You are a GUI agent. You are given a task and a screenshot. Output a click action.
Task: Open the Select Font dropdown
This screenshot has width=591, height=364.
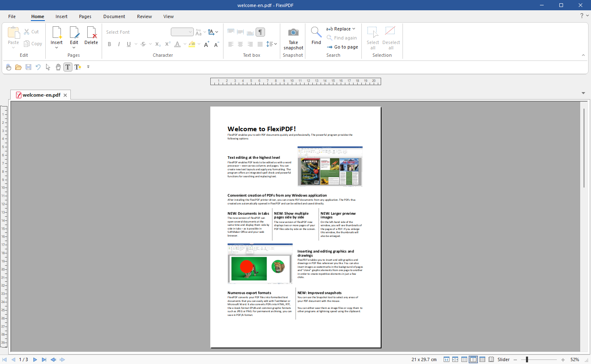click(137, 32)
